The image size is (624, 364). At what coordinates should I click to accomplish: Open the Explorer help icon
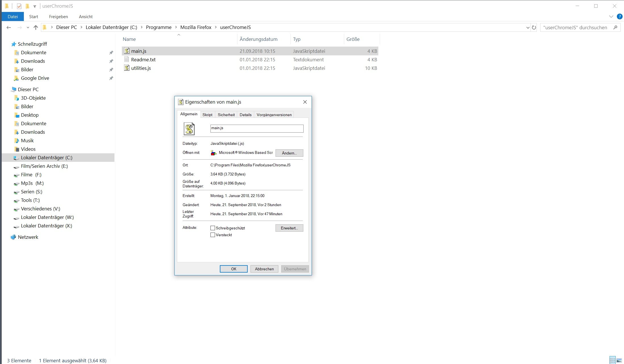(x=619, y=16)
